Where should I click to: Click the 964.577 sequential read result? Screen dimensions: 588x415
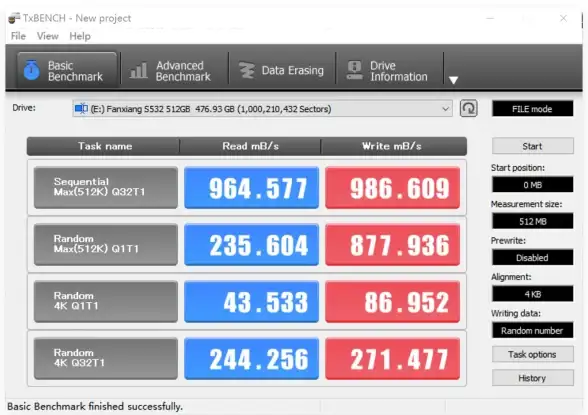[x=252, y=187]
